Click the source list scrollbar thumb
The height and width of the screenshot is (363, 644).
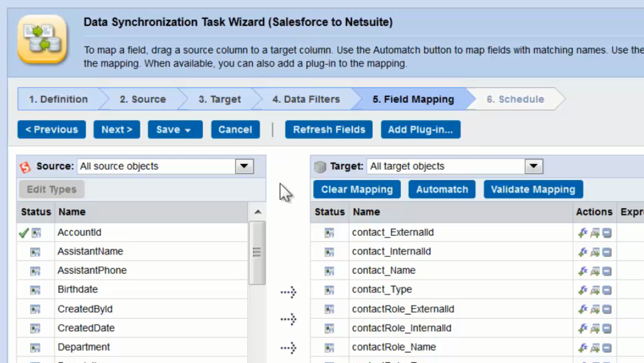[257, 253]
